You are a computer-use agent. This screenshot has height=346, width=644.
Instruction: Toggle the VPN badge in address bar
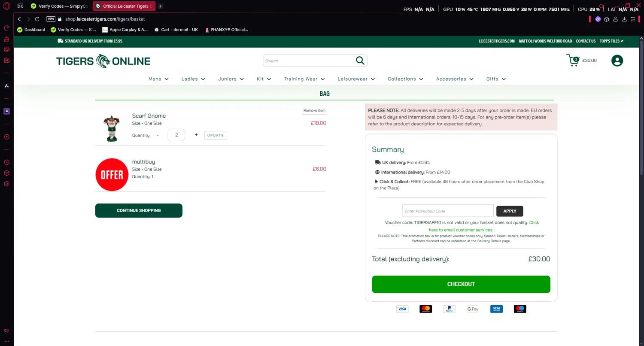[51, 19]
